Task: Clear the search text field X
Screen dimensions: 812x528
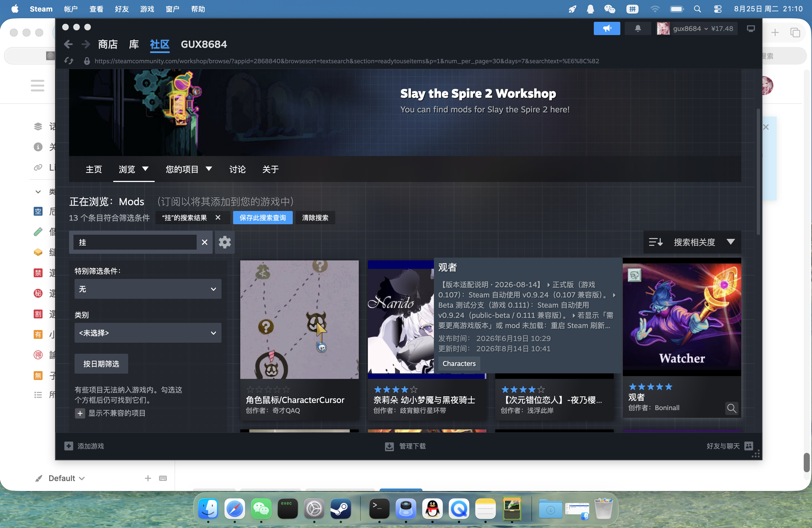Action: click(x=204, y=242)
